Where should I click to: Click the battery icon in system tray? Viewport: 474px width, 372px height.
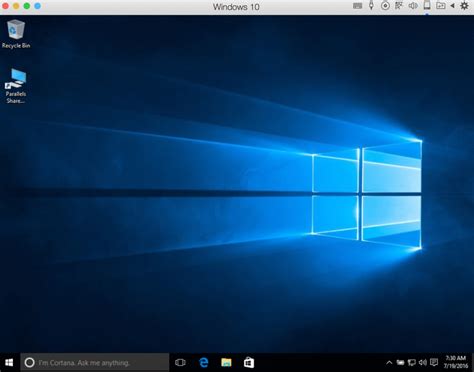(x=400, y=363)
